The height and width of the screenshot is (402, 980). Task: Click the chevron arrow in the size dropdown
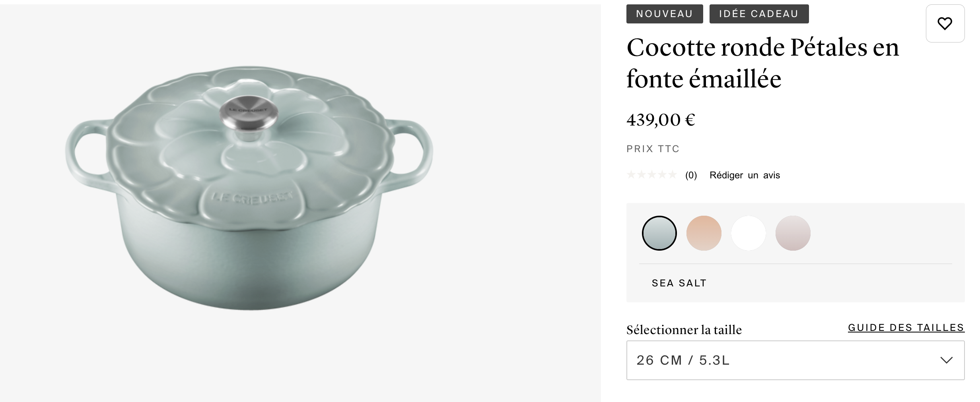pyautogui.click(x=946, y=360)
